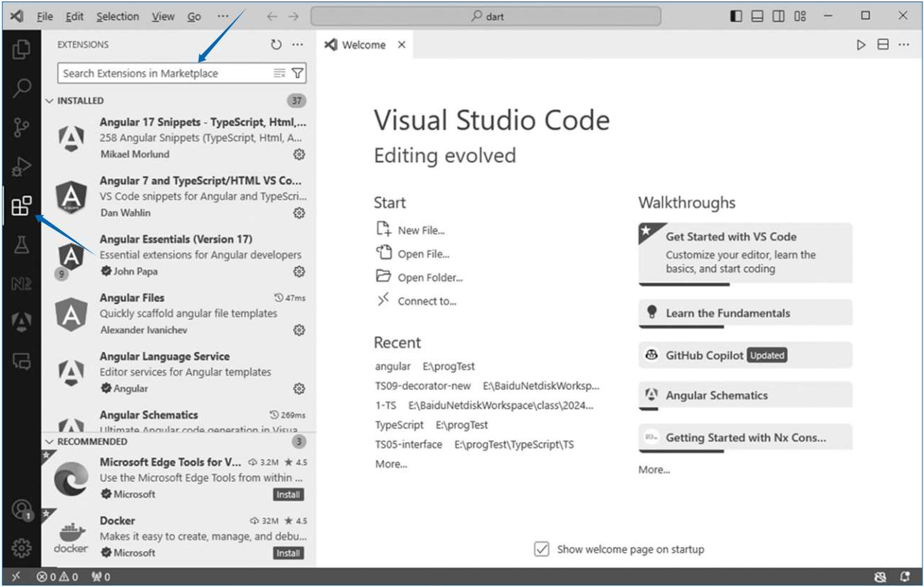924x587 pixels.
Task: Open the Manage gear at bottom of activity bar
Action: (x=21, y=548)
